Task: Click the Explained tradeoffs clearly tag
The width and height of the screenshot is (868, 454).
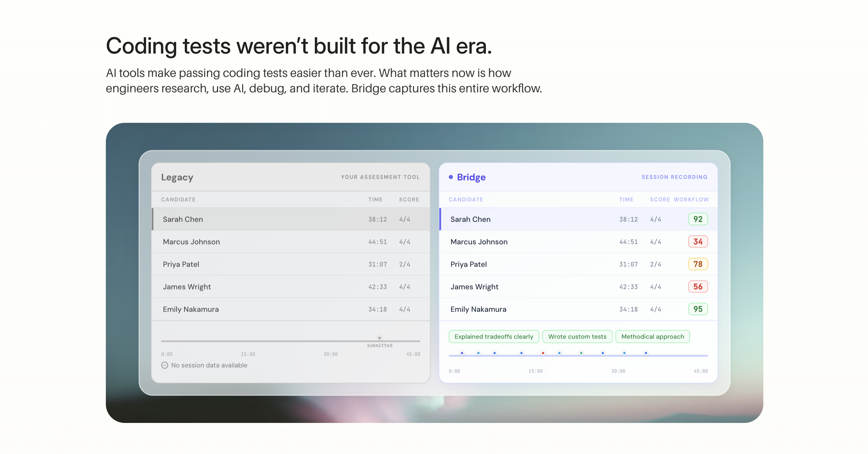Action: 494,337
